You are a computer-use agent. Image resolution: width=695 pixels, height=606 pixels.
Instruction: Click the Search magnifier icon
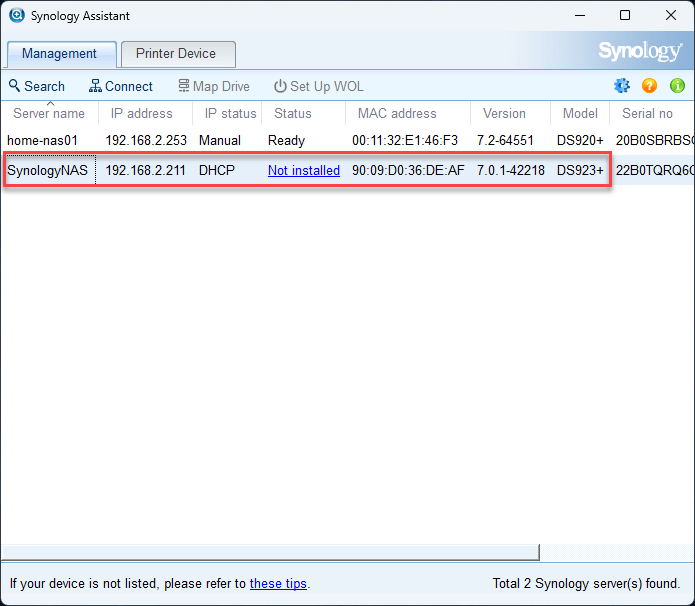15,86
